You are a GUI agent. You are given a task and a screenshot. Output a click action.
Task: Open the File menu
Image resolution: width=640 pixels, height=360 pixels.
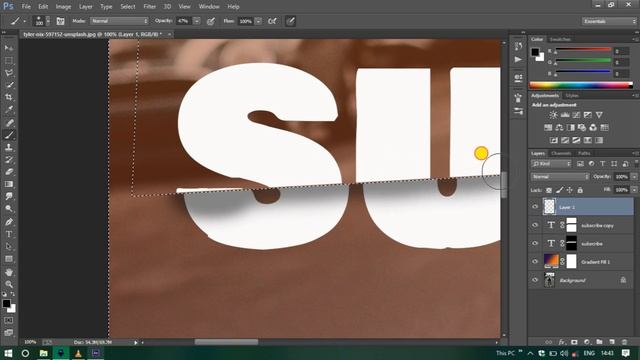[26, 7]
